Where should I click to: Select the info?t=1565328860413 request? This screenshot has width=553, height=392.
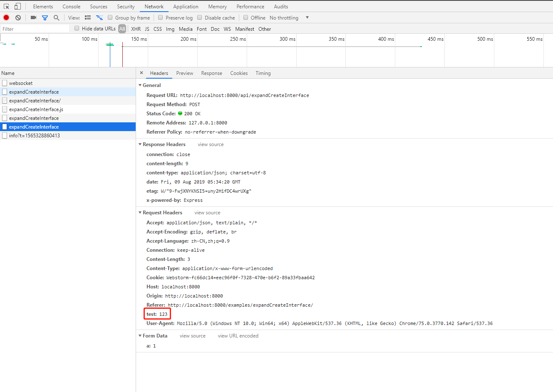[x=68, y=136]
